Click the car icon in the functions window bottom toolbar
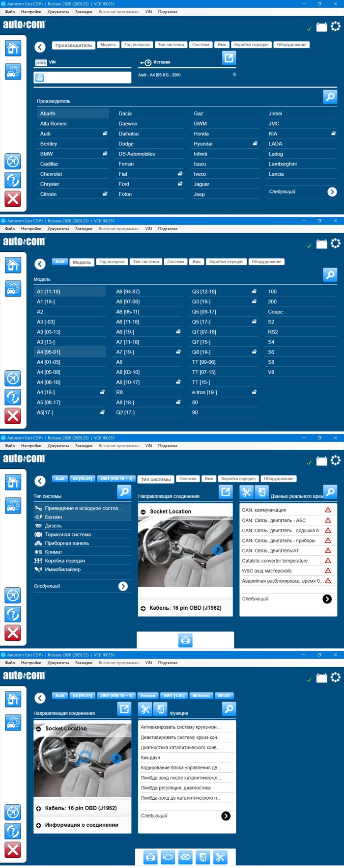Image resolution: width=344 pixels, height=868 pixels. click(150, 857)
